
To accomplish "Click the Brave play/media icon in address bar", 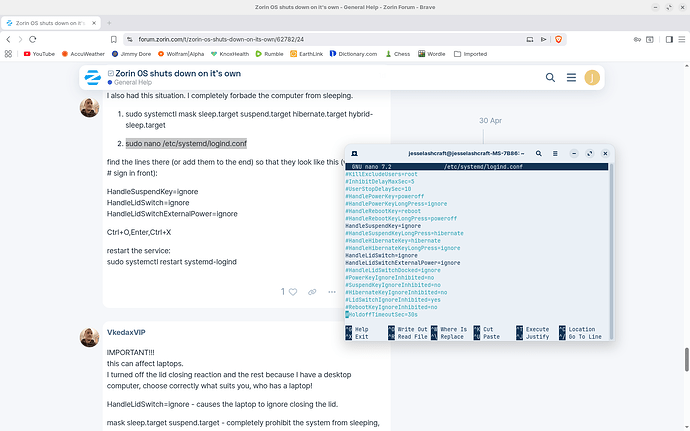I will click(x=543, y=39).
